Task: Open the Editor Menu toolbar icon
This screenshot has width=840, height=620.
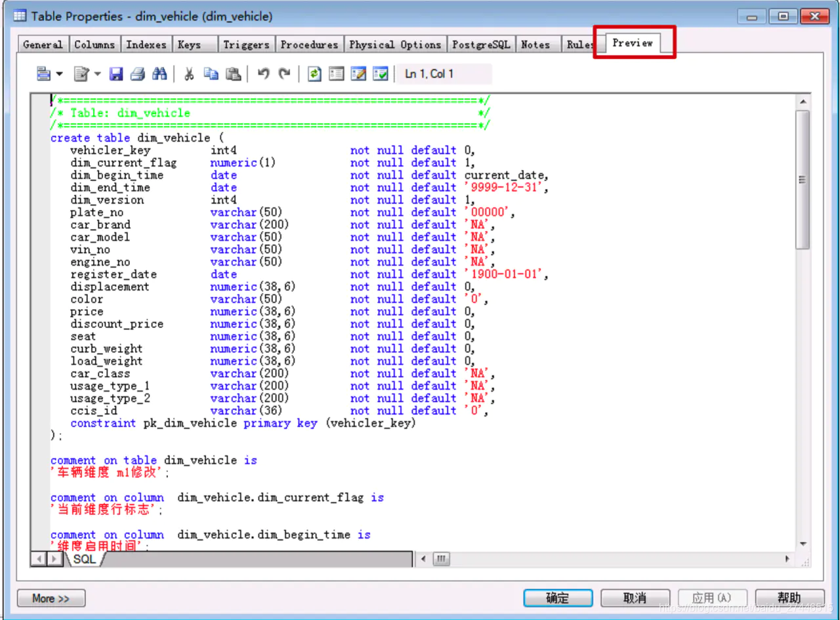Action: pos(43,74)
